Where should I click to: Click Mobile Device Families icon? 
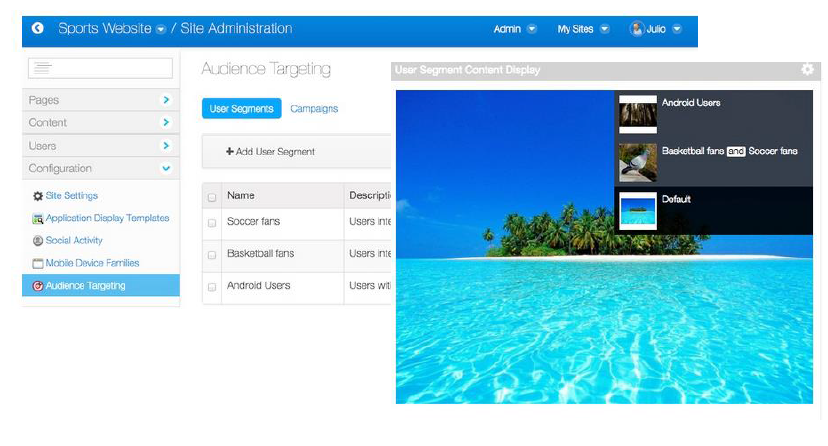pos(38,264)
